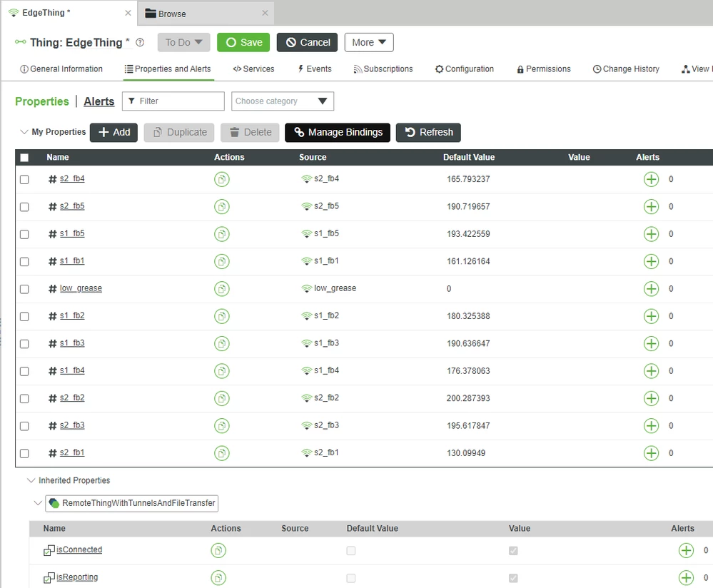Click the remote binding wifi icon for s2_fb4 source

306,178
